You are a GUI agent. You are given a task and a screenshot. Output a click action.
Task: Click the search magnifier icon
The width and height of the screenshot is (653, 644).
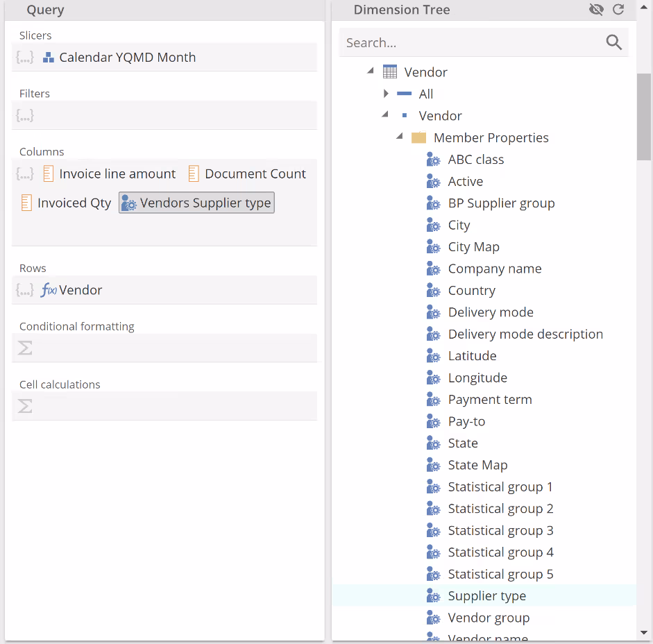point(613,43)
